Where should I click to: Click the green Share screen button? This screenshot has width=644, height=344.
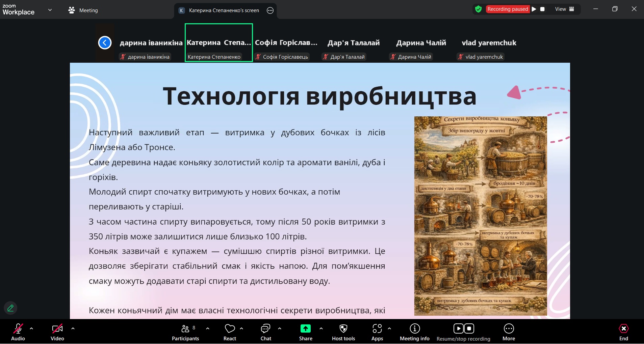point(306,328)
